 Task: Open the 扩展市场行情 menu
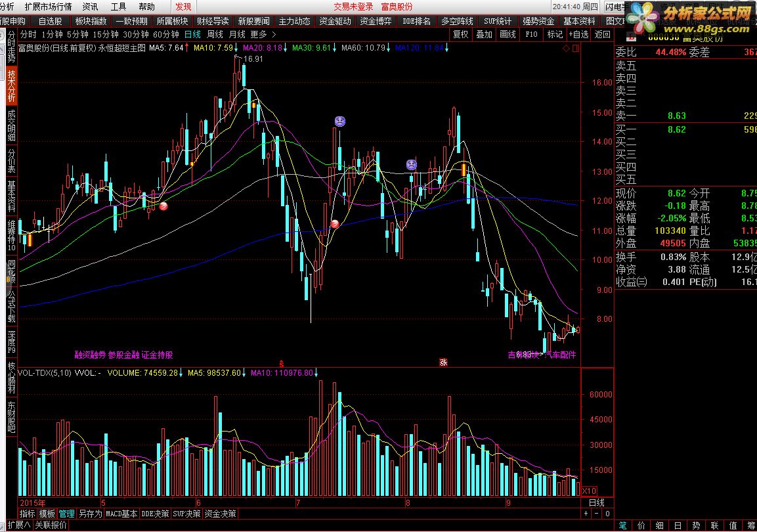pos(48,7)
